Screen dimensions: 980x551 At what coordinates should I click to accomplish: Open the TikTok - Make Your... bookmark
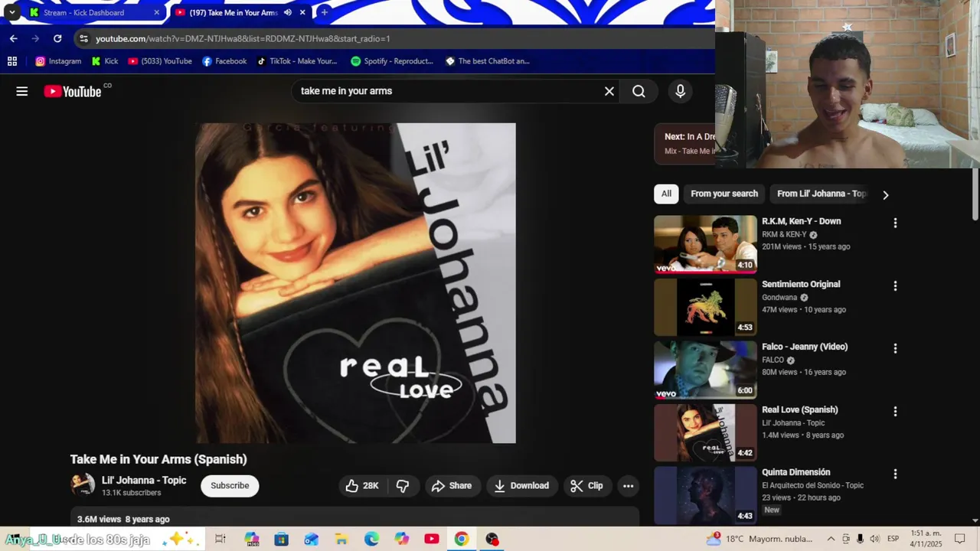tap(296, 61)
